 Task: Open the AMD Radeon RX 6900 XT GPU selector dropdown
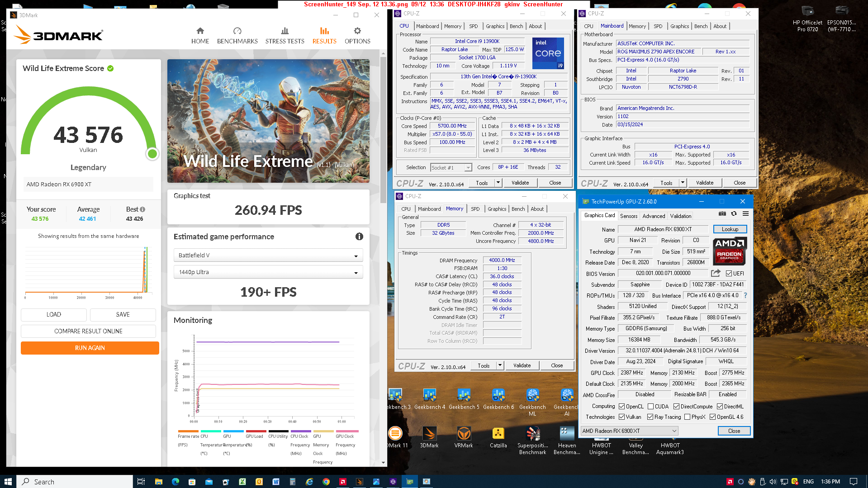click(630, 431)
